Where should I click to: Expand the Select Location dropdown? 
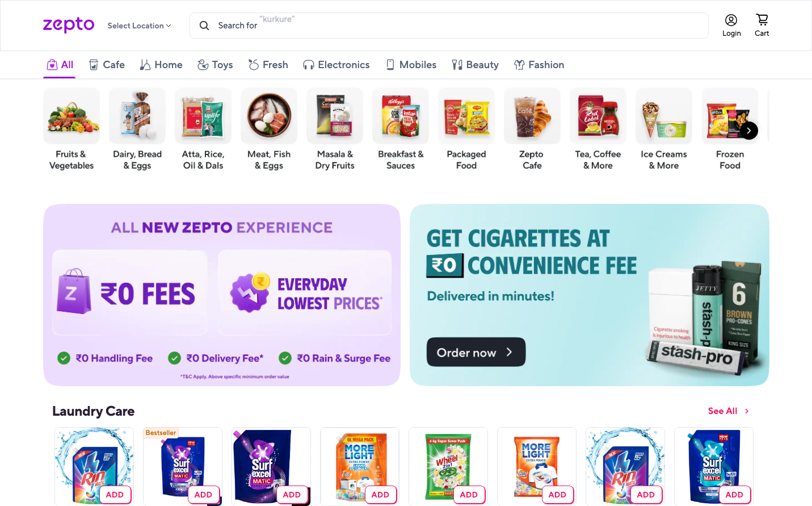(139, 26)
